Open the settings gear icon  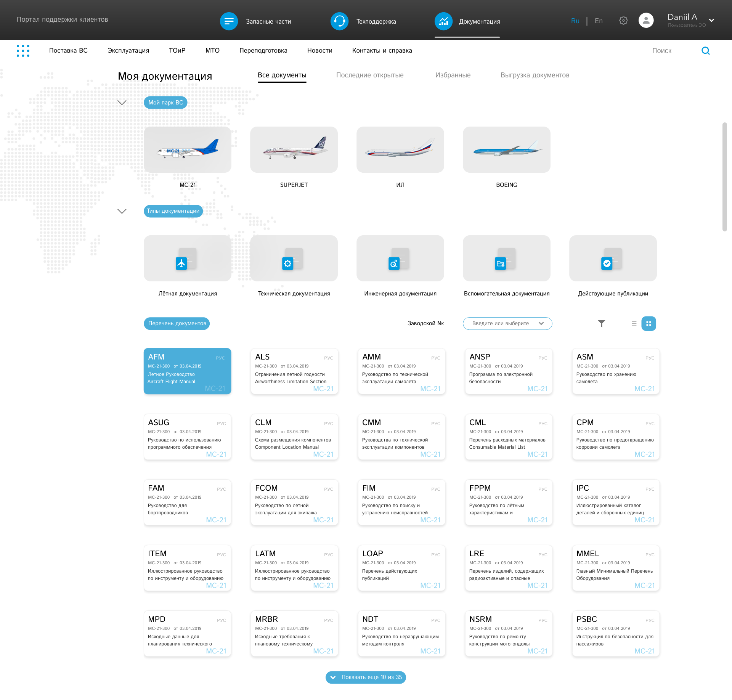pyautogui.click(x=623, y=21)
